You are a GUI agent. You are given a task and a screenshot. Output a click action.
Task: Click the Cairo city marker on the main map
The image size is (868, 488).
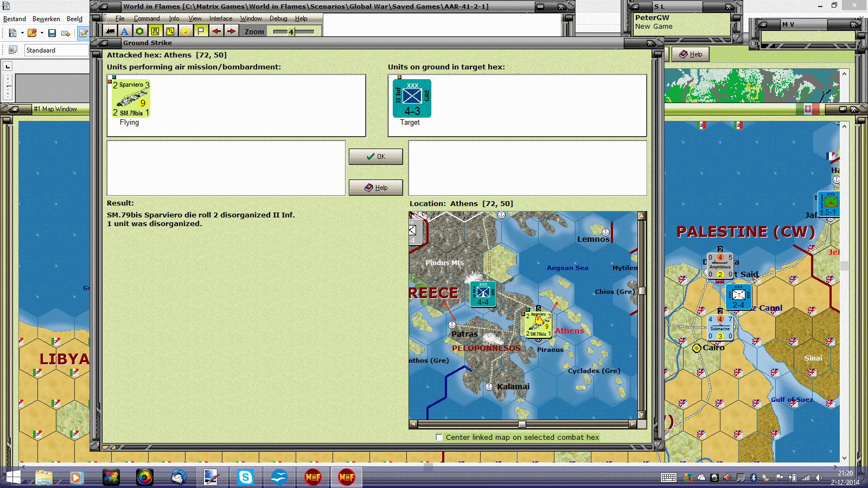click(x=697, y=348)
